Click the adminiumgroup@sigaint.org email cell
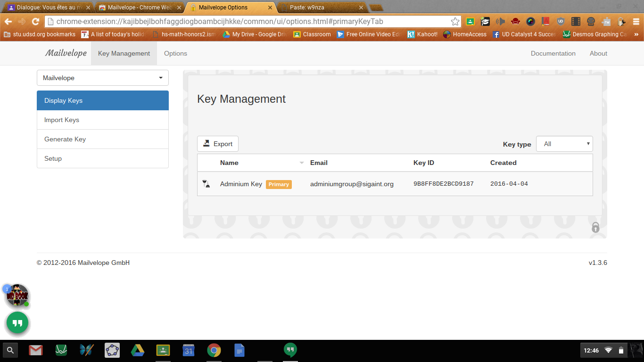The image size is (644, 362). [x=352, y=184]
